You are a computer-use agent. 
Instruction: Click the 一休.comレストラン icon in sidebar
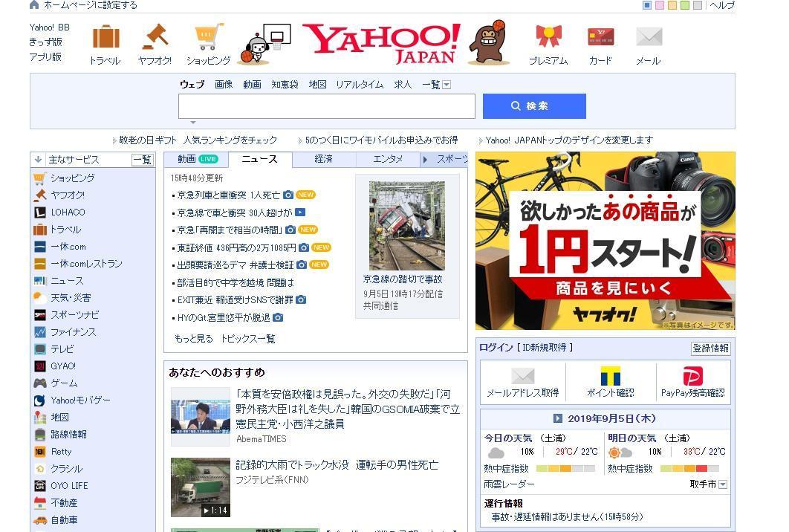tap(40, 264)
